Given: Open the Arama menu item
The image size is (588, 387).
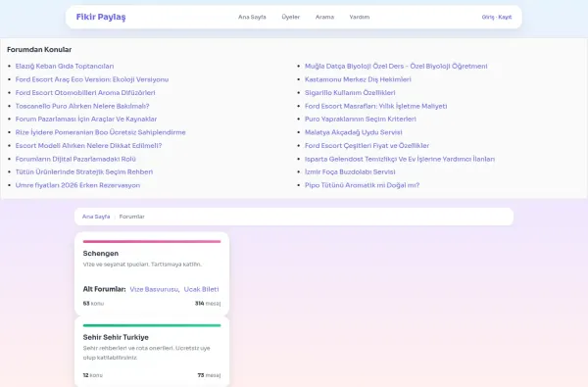Looking at the screenshot, I should pos(324,17).
